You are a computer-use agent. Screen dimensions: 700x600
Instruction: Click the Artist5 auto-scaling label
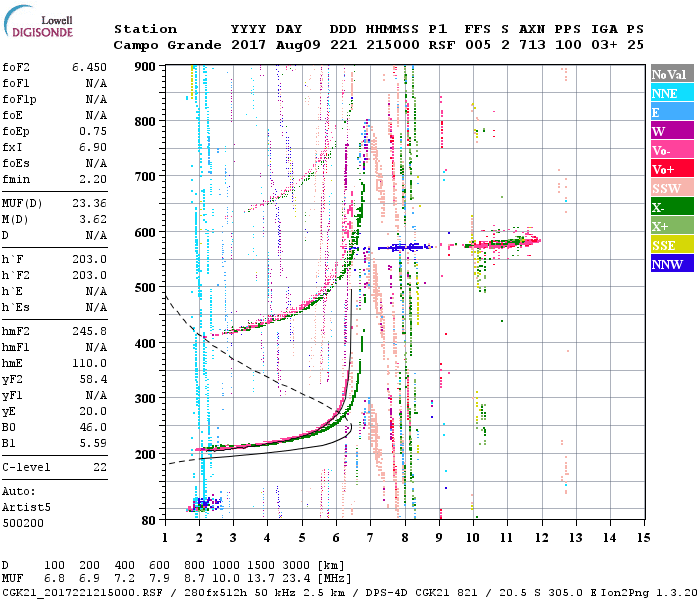(x=23, y=507)
